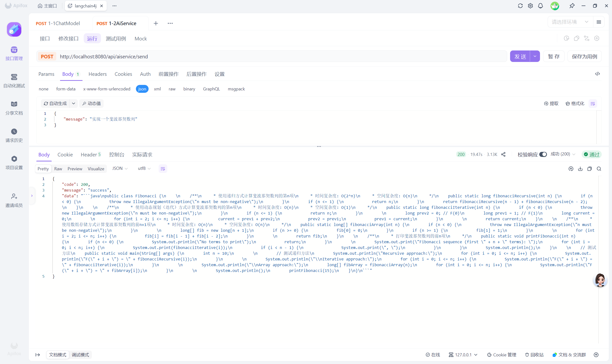The width and height of the screenshot is (612, 364).
Task: Click the scroll-to-top icon in the status bar
Action: [x=596, y=355]
